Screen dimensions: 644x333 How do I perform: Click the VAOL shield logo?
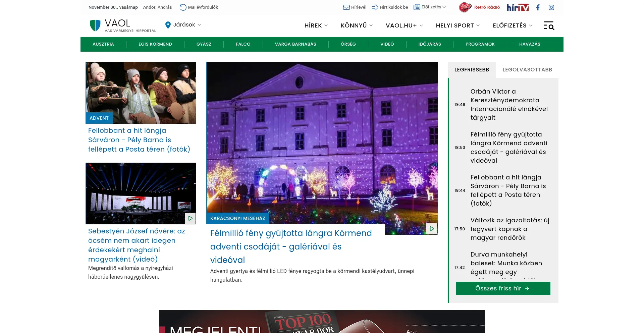[95, 25]
